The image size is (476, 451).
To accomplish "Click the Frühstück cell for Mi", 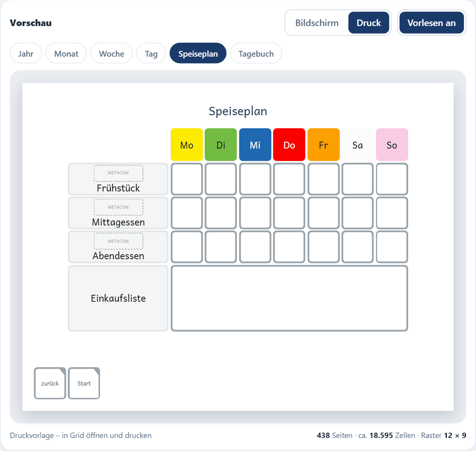I will (255, 179).
